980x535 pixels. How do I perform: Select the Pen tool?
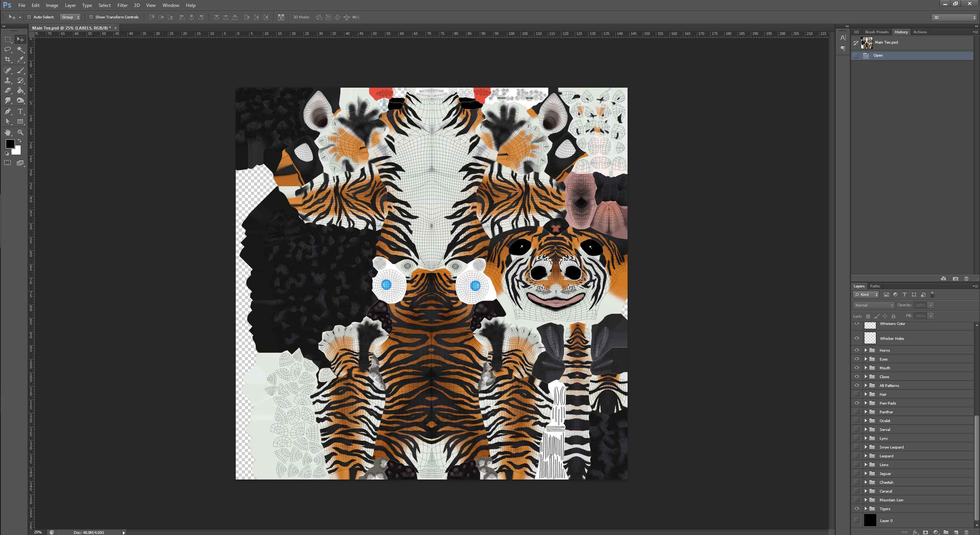point(8,111)
